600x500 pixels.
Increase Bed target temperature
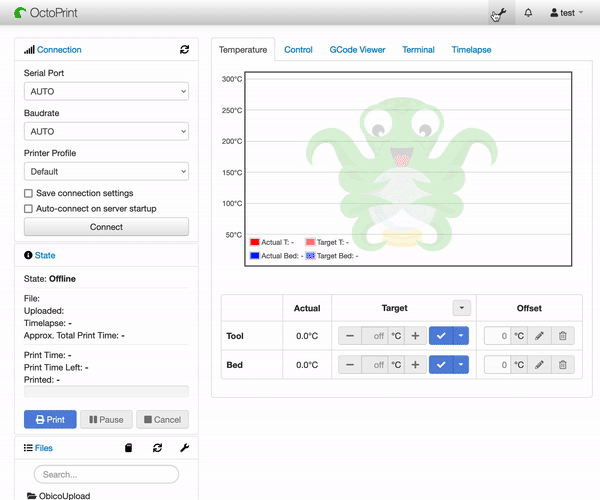tap(415, 365)
